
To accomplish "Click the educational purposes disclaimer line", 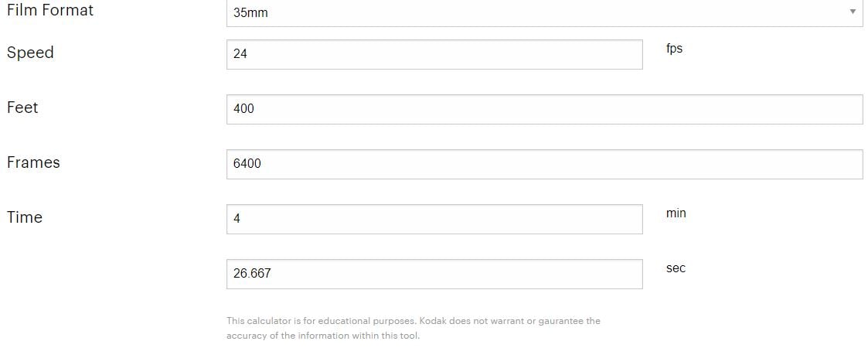I will (413, 321).
